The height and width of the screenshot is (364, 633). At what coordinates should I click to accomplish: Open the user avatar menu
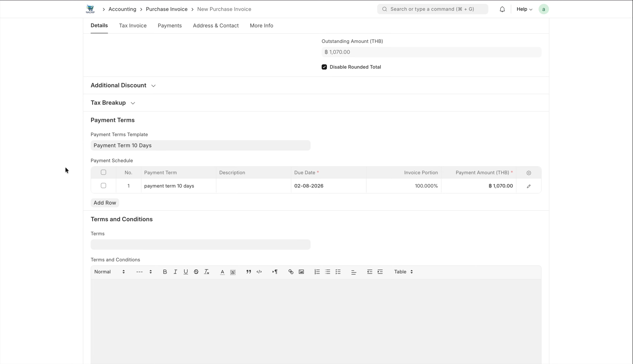[543, 9]
